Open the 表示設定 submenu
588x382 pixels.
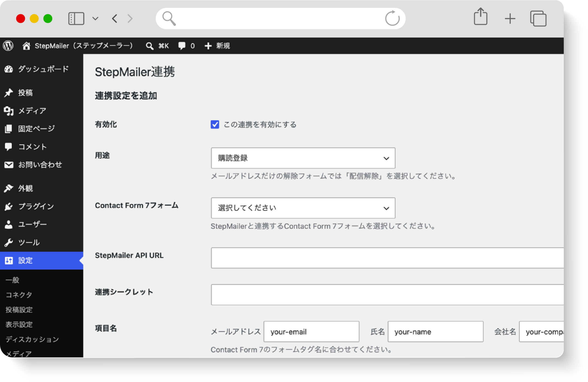click(19, 324)
